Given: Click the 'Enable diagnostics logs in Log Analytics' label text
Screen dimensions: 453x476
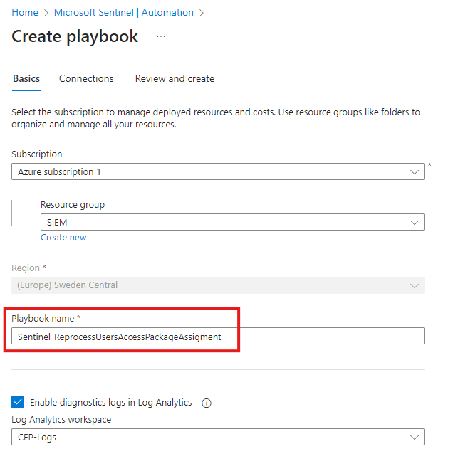Looking at the screenshot, I should click(x=110, y=403).
